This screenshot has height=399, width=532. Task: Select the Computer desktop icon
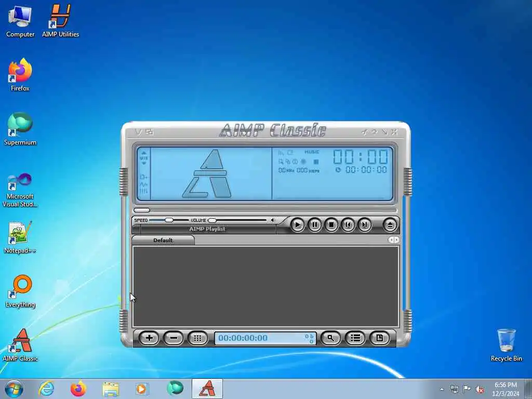coord(20,21)
